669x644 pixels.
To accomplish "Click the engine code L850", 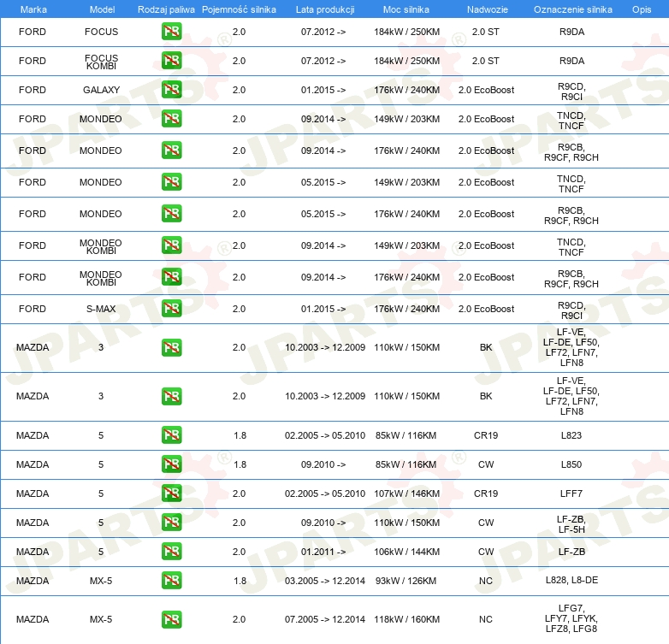I will (571, 464).
